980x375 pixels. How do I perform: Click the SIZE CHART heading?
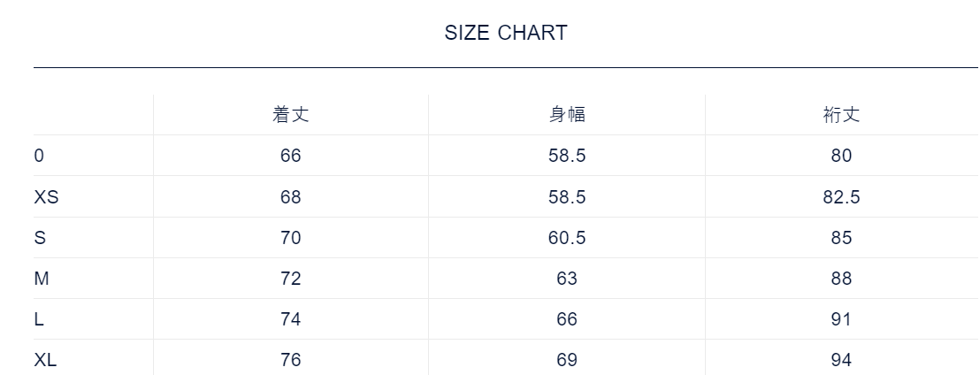(x=505, y=34)
